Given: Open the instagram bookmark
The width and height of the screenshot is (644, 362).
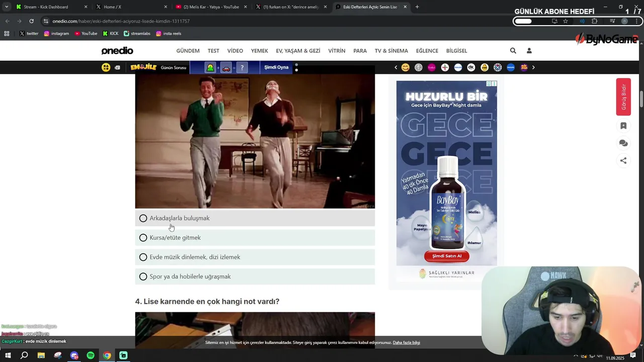Looking at the screenshot, I should point(56,34).
